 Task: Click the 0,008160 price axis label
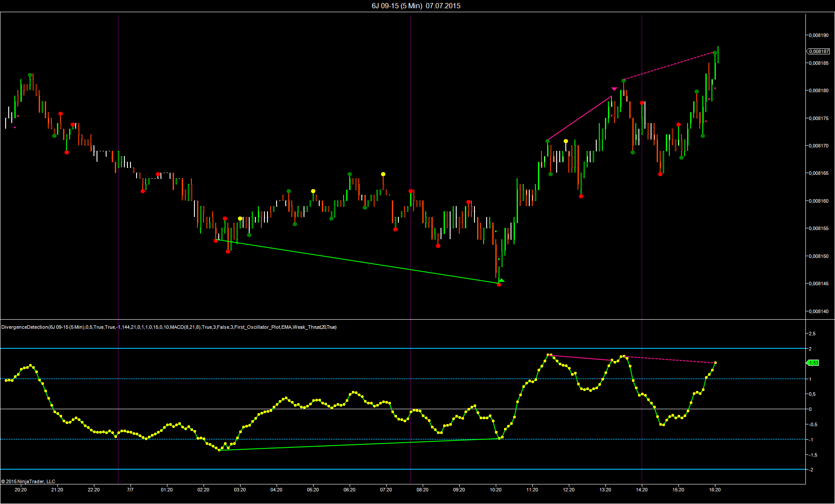tap(818, 201)
